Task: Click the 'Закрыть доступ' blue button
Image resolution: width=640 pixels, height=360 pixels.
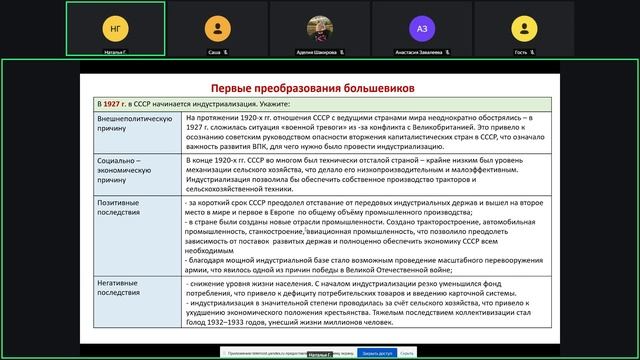Action: [377, 353]
